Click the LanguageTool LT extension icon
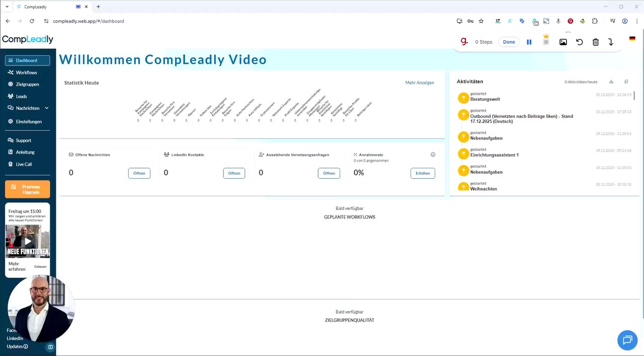Viewport: 644px width, 356px height. point(498,21)
